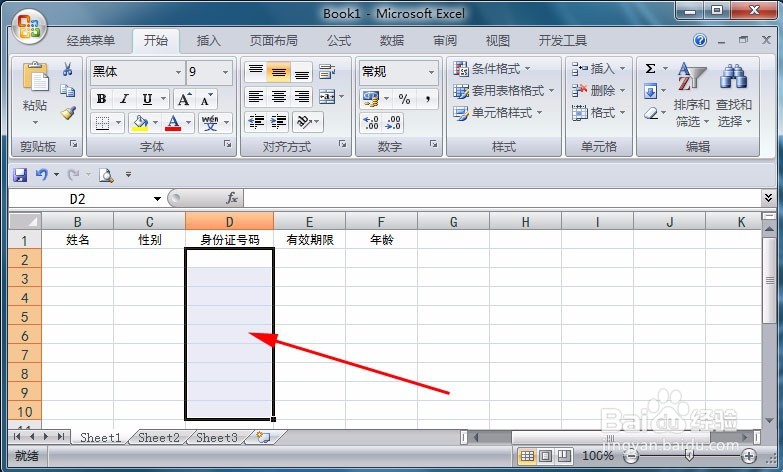783x472 pixels.
Task: Switch to the 插入 tab
Action: (x=208, y=40)
